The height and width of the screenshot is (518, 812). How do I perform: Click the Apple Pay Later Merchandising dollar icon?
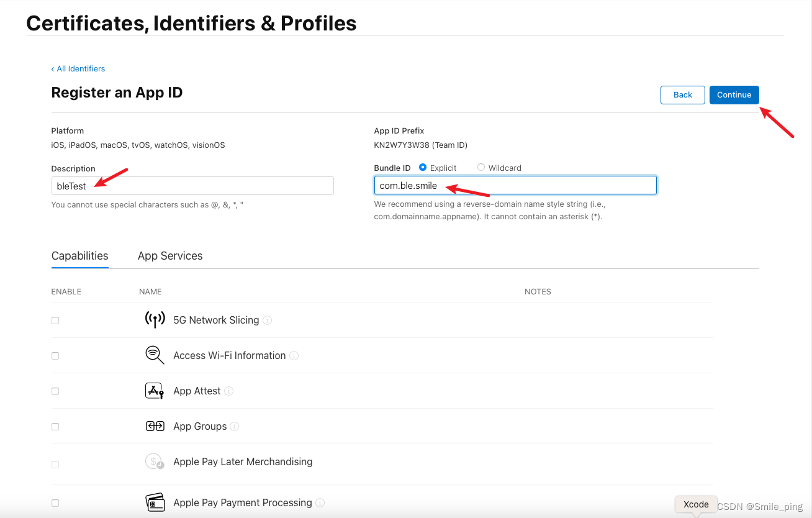click(155, 461)
